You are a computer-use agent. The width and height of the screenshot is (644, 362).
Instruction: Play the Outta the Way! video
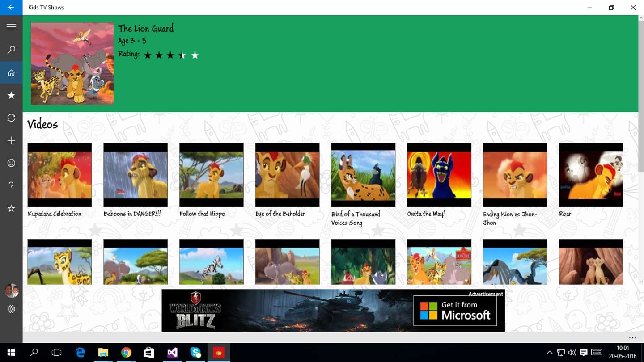[x=439, y=175]
